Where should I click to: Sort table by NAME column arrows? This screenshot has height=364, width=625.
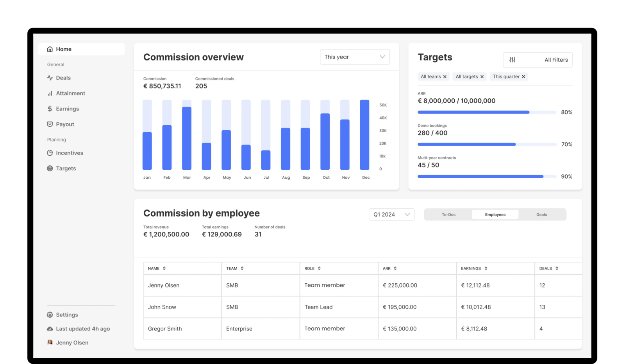click(x=164, y=268)
